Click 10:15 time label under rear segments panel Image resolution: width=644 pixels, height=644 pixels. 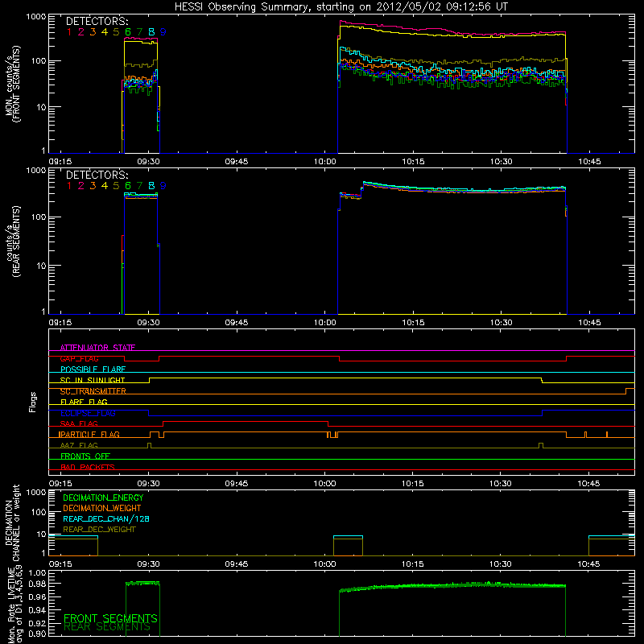pyautogui.click(x=413, y=323)
